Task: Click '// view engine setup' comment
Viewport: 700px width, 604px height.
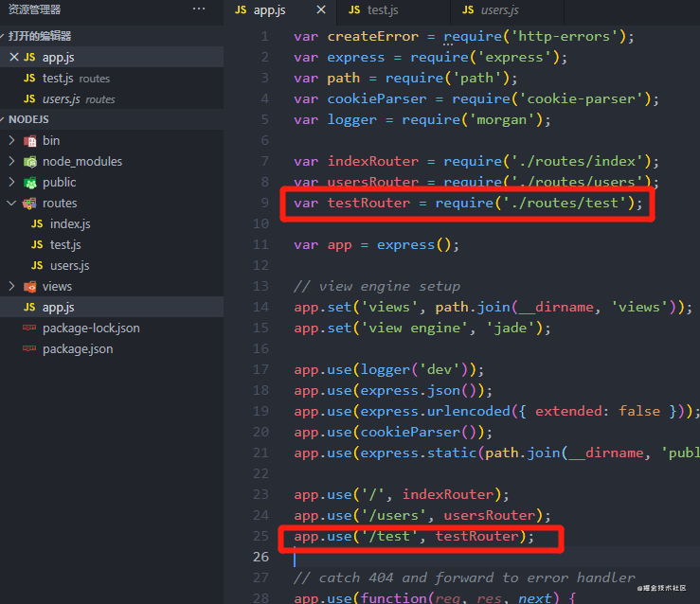Action: click(377, 286)
